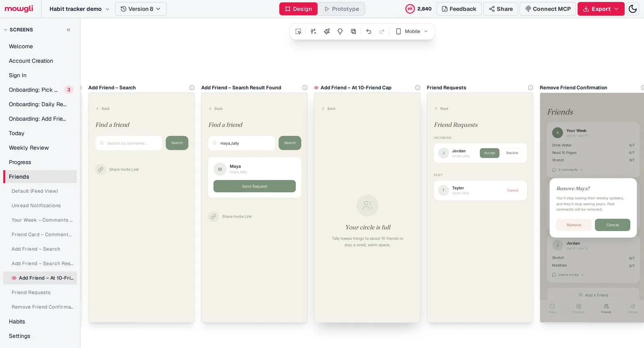Select the Friends screen group in sidebar
Image resolution: width=644 pixels, height=348 pixels.
click(x=40, y=177)
